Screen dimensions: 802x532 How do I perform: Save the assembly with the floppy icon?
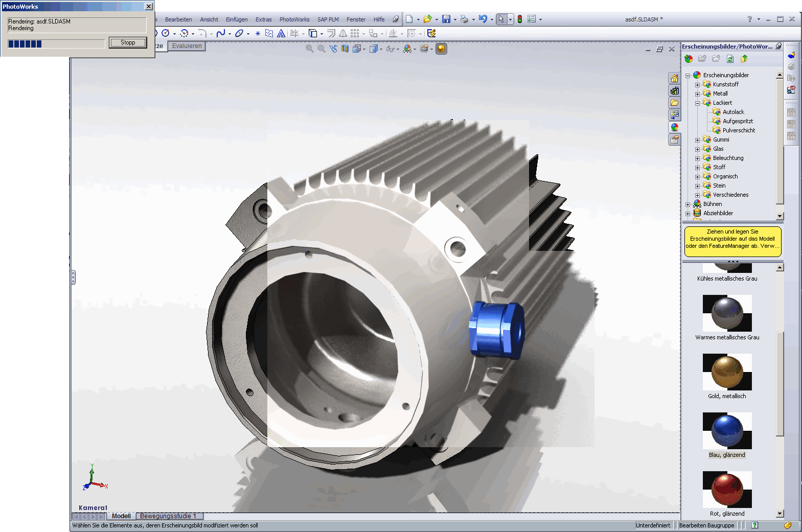click(x=446, y=19)
